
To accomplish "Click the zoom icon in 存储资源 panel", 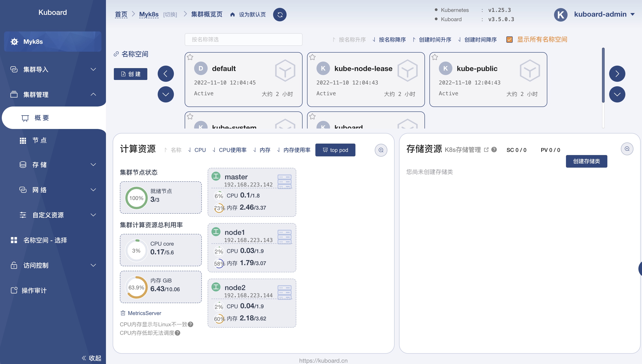I will coord(627,149).
